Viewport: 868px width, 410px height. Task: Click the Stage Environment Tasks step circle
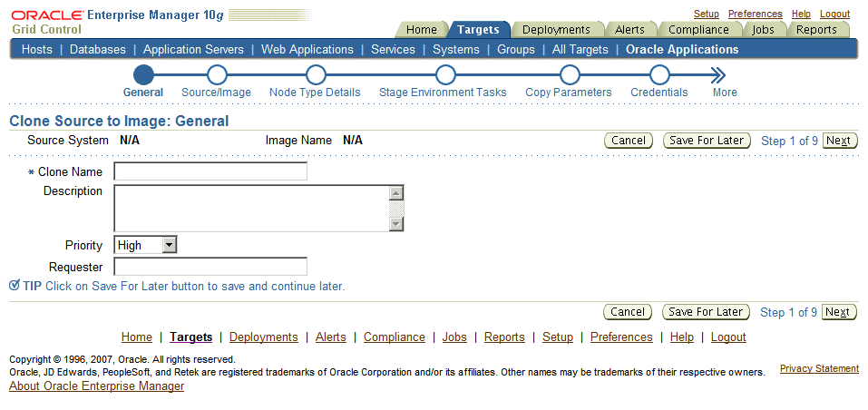click(445, 74)
